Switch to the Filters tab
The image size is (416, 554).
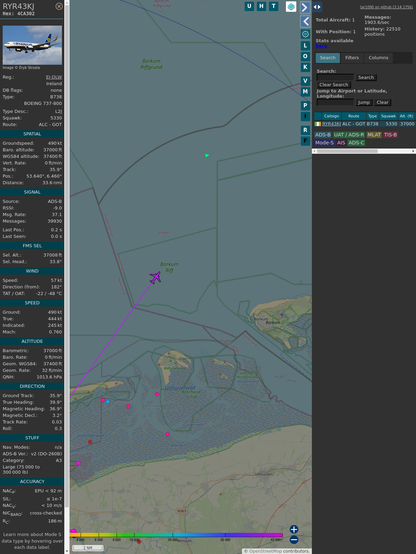tap(352, 58)
